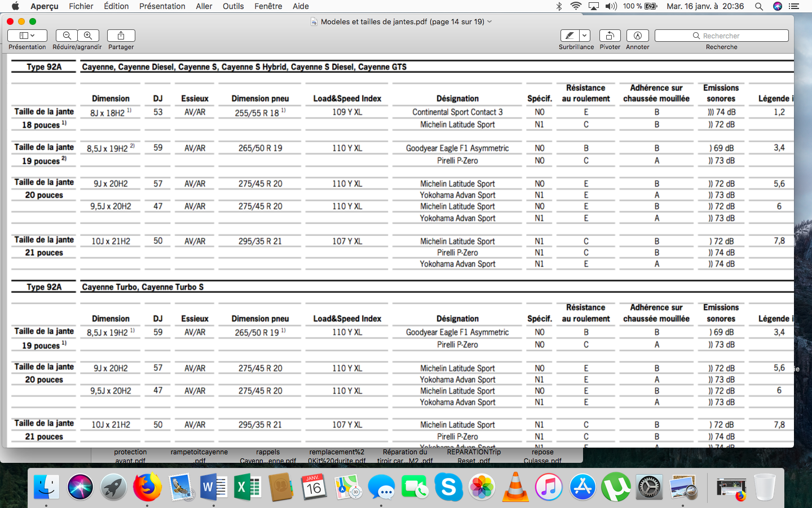This screenshot has height=508, width=812.
Task: Click the '109 Y XL' load index cell
Action: (x=347, y=112)
